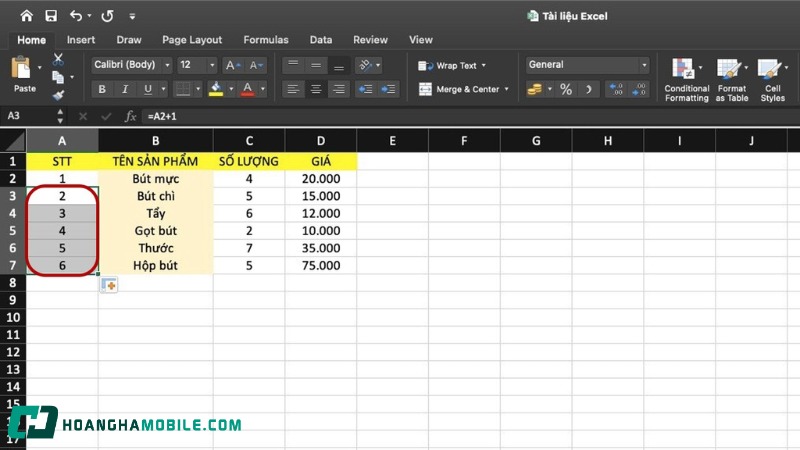Select the cell containing Hộp bút
Image resolution: width=800 pixels, height=450 pixels.
(156, 265)
